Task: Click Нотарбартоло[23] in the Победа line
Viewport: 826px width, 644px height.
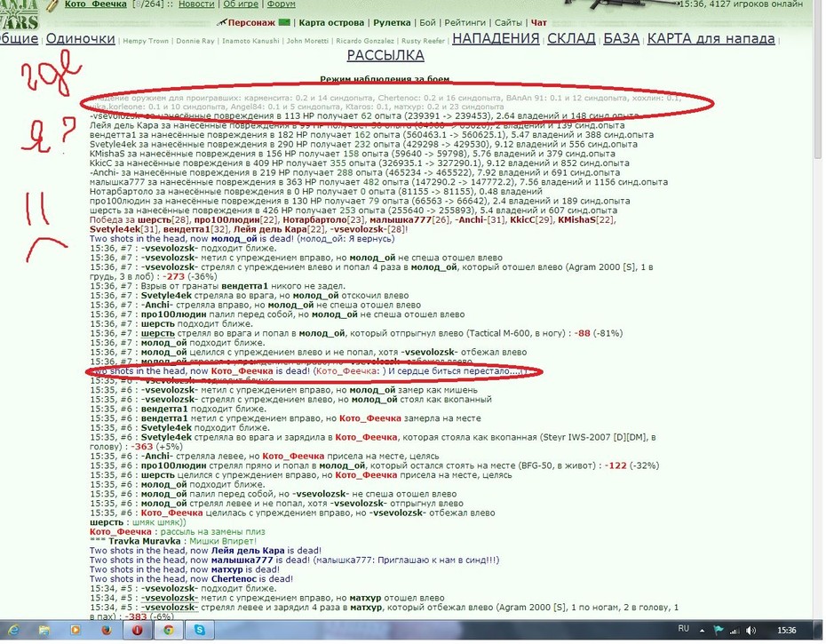Action: 323,219
